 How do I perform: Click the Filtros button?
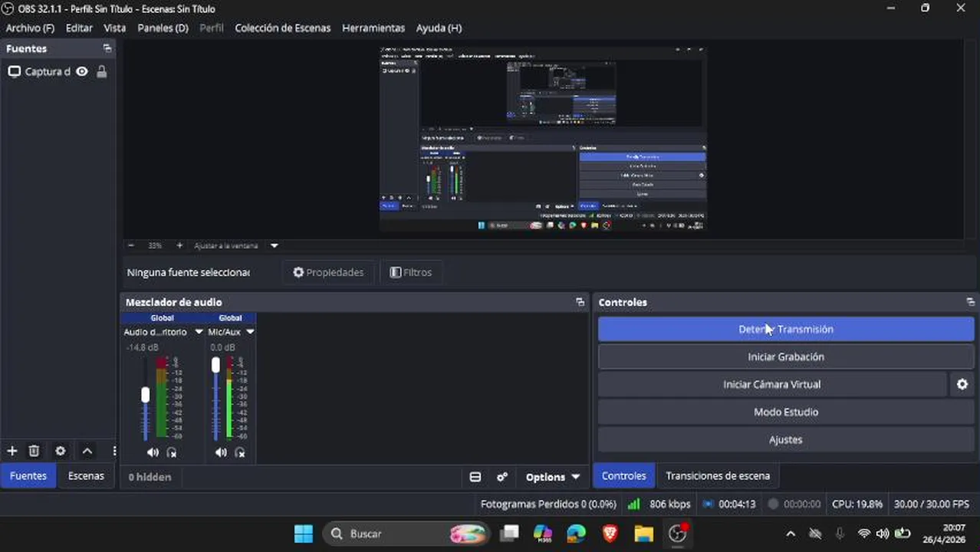[x=411, y=272]
